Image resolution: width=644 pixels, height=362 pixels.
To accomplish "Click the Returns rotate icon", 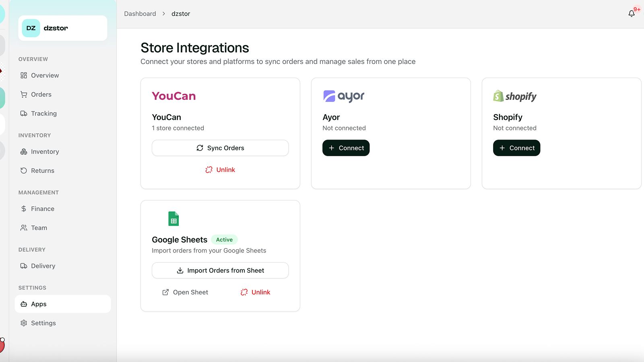I will (24, 170).
